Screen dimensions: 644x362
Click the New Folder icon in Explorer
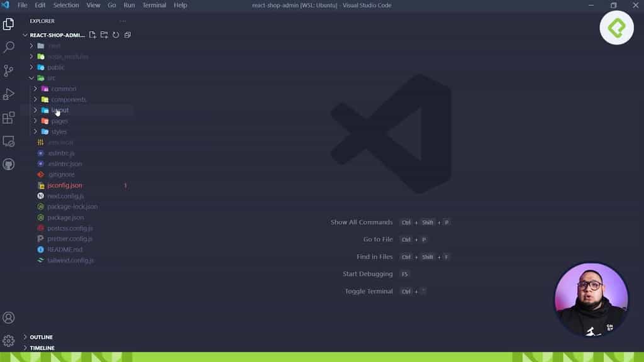(104, 35)
